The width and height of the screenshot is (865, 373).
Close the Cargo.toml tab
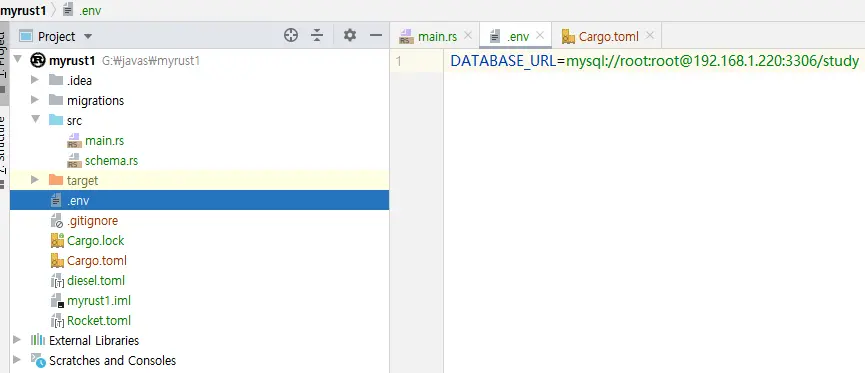click(650, 36)
